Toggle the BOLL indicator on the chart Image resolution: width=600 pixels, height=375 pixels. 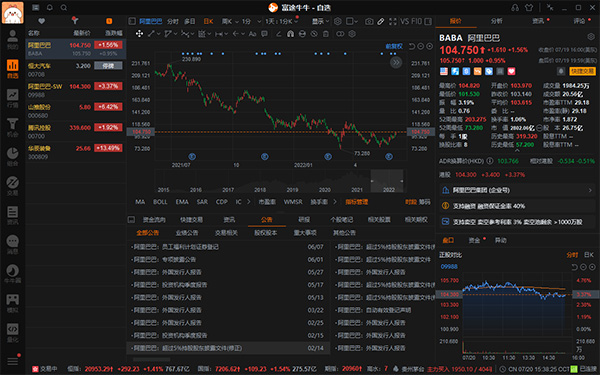click(160, 202)
